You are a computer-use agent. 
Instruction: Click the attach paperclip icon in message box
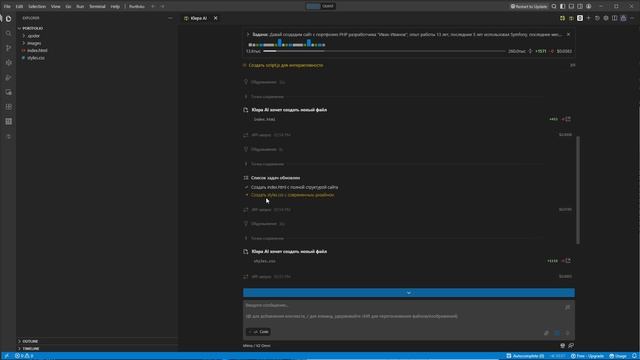tap(547, 333)
